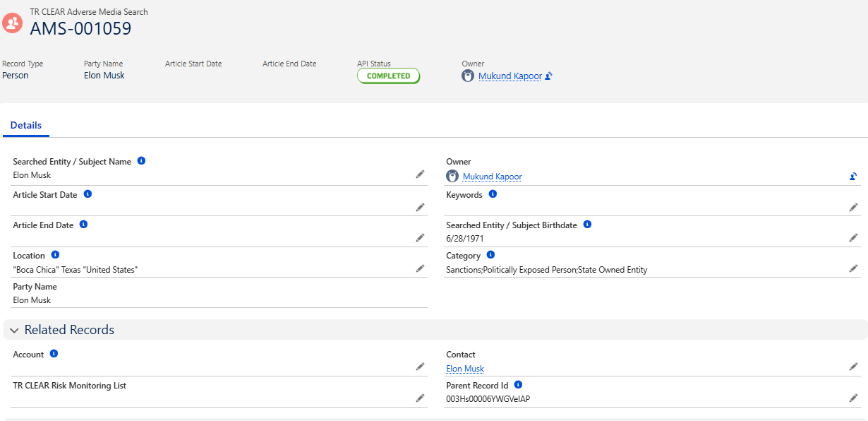Click birthdate value 6/28/1971

pos(464,239)
